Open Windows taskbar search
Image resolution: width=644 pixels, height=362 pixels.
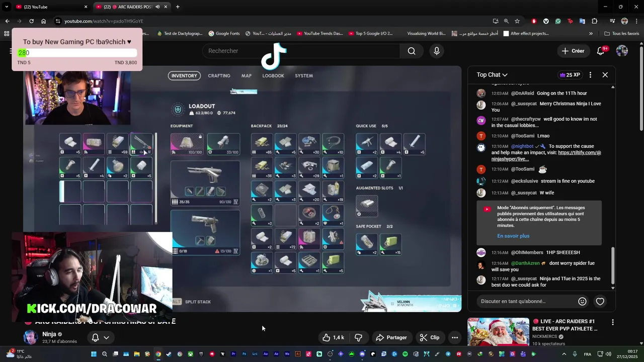pos(105,354)
